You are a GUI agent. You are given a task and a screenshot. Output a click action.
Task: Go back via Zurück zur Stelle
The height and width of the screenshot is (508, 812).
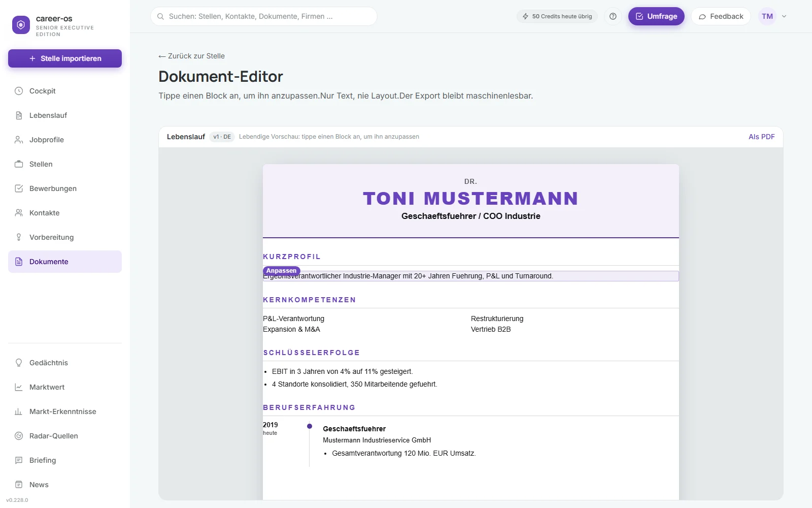coord(191,56)
